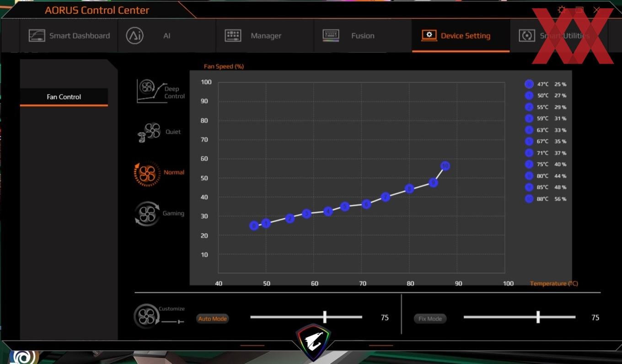Select curve point 1 on the graph

tap(266, 224)
